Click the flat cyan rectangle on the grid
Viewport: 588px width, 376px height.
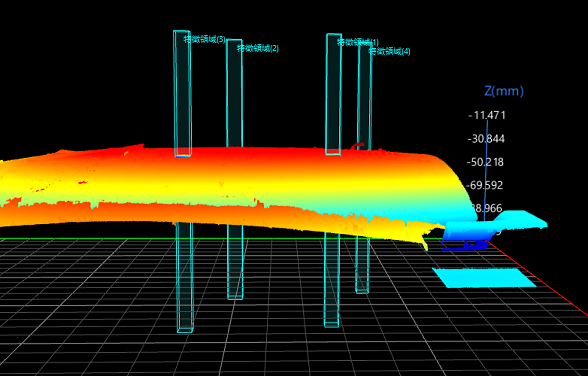tap(484, 278)
